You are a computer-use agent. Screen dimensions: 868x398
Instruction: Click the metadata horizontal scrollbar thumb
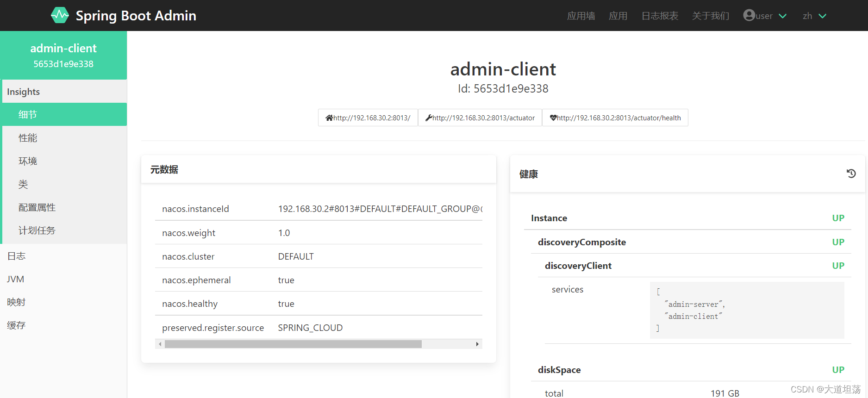293,344
